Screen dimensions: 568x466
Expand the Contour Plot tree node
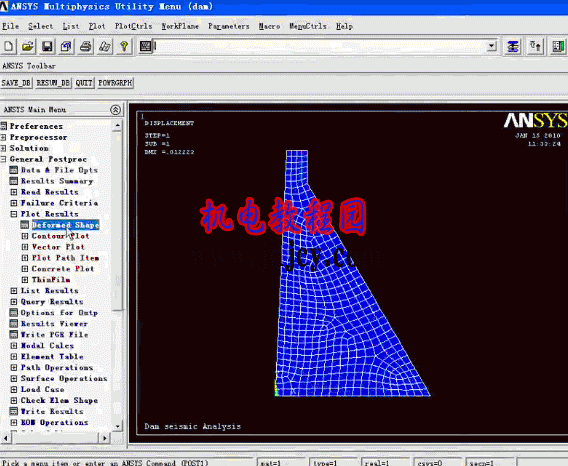click(25, 236)
